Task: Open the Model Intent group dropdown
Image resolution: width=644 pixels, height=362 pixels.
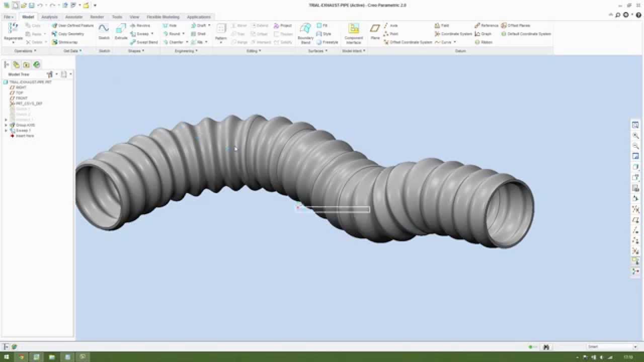Action: pyautogui.click(x=354, y=51)
